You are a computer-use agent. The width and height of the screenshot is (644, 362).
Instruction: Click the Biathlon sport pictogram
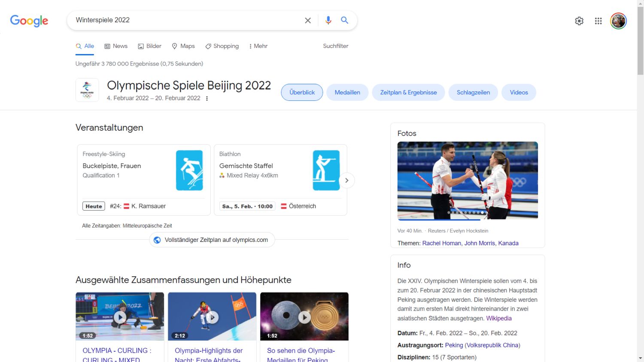coord(326,170)
